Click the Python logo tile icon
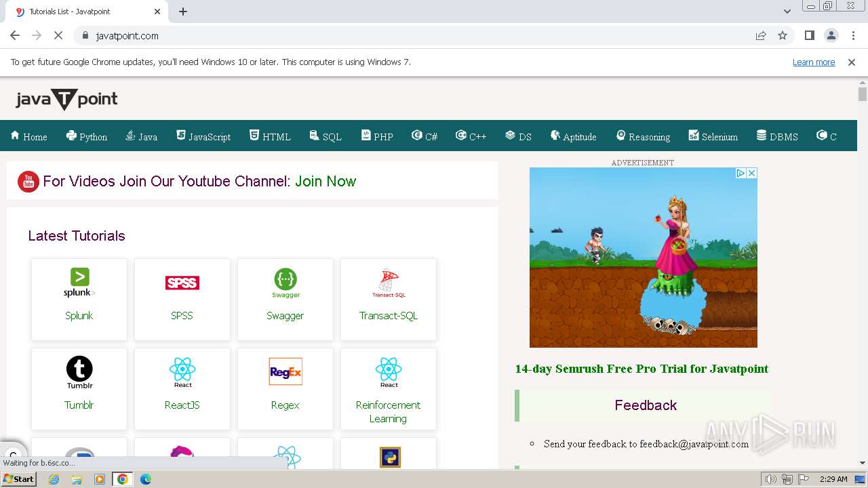This screenshot has height=488, width=868. click(390, 457)
